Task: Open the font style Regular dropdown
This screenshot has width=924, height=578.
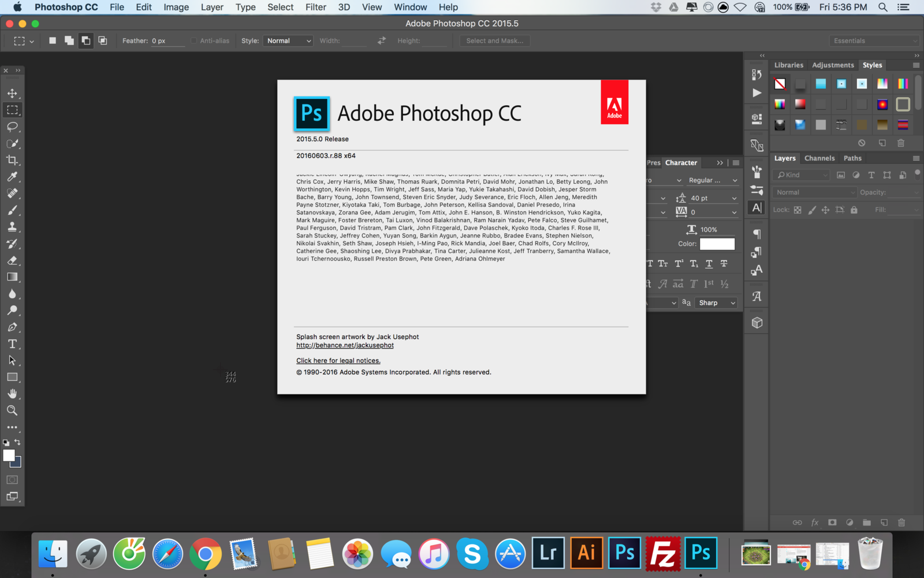Action: [x=713, y=180]
